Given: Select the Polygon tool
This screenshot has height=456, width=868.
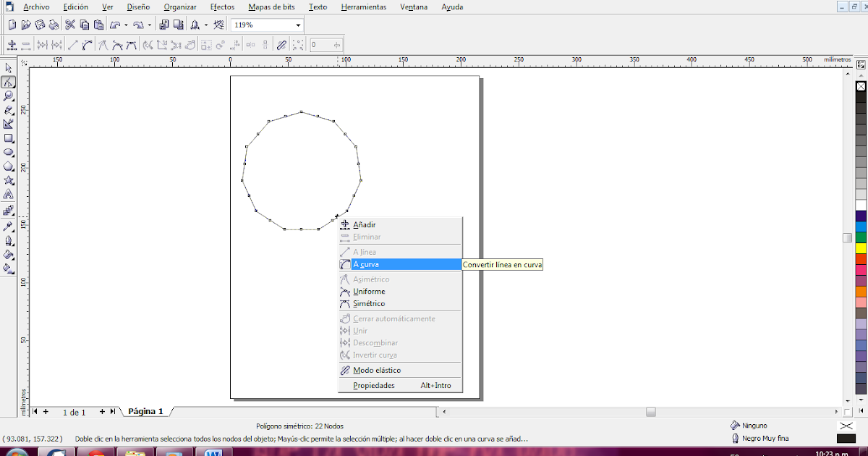Looking at the screenshot, I should (x=9, y=166).
